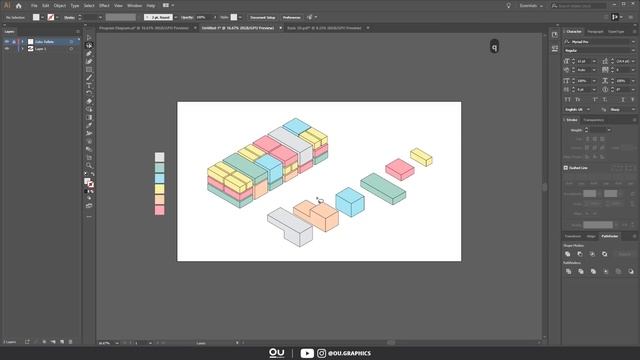Click the Search Adobe Stock field
This screenshot has height=360, width=640.
click(579, 6)
